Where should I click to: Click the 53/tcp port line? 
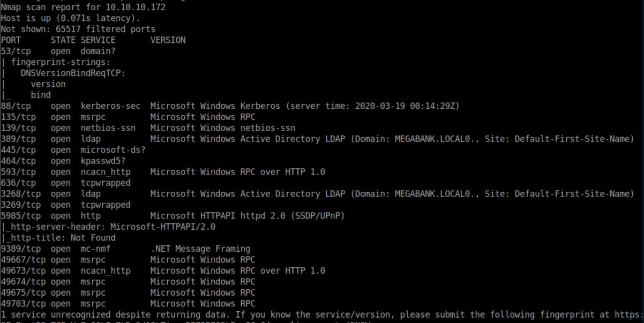(x=16, y=51)
